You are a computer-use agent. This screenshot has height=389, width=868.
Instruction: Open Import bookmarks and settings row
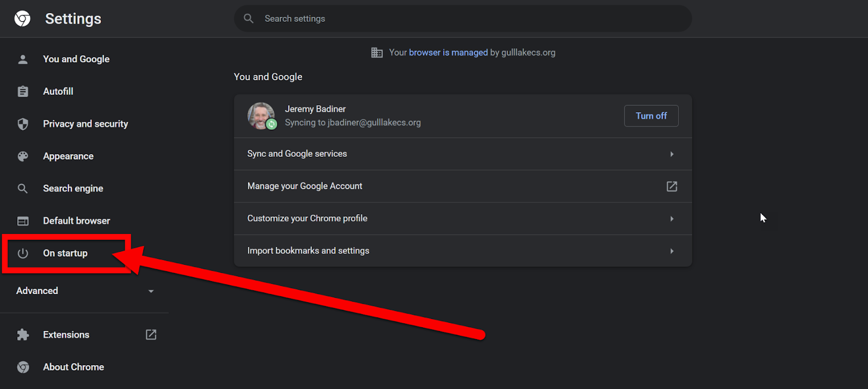[463, 251]
